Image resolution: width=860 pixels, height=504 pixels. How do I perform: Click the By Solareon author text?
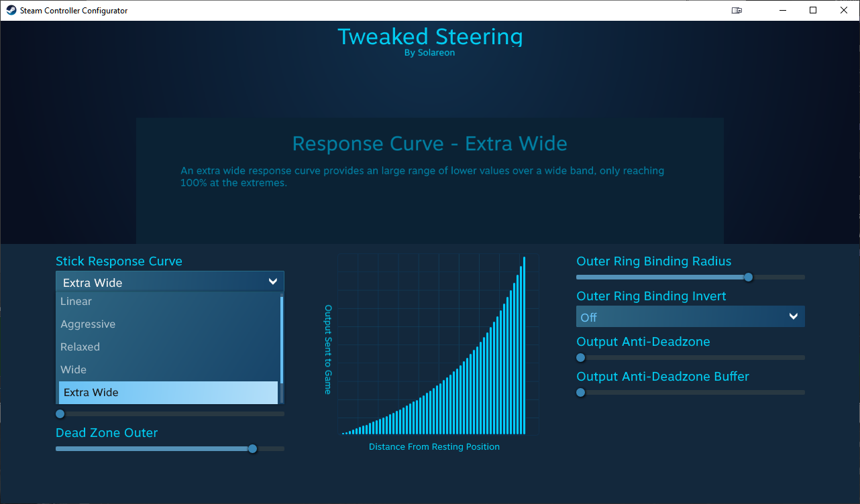click(x=430, y=53)
